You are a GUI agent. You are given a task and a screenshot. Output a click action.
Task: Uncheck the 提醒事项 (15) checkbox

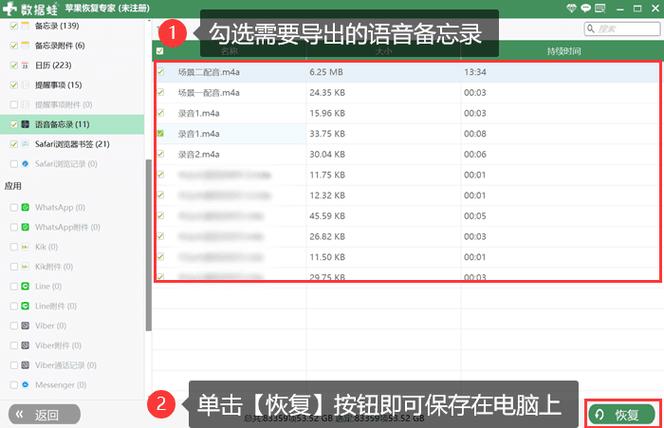tap(14, 85)
